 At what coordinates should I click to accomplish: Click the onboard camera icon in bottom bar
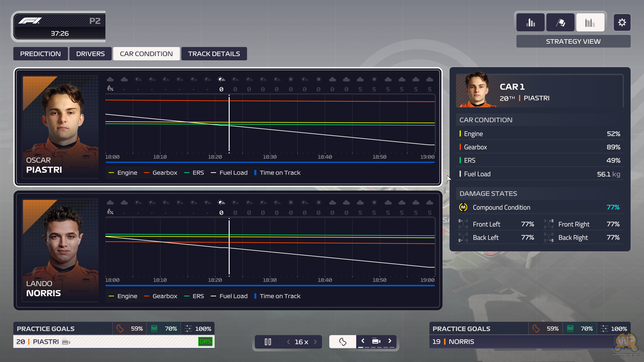[376, 341]
